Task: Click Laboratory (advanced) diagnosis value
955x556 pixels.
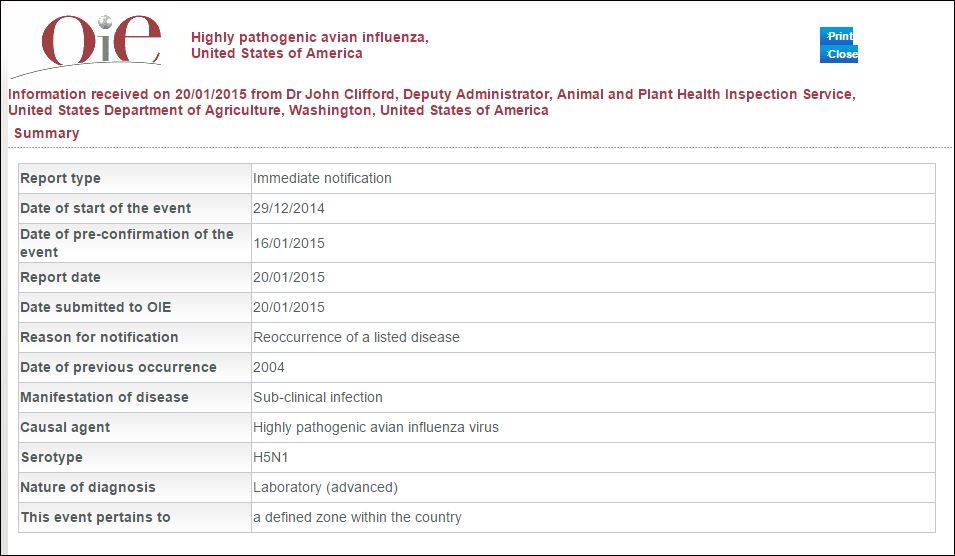Action: coord(325,487)
